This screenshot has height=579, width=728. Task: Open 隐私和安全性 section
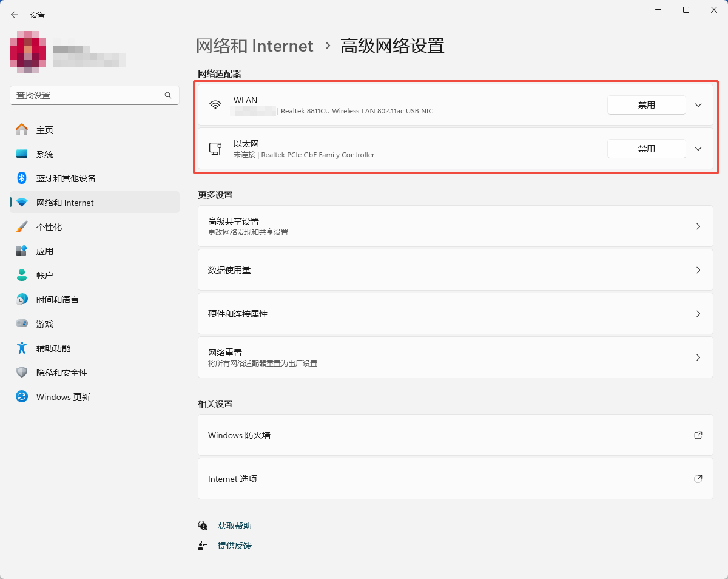click(x=95, y=373)
